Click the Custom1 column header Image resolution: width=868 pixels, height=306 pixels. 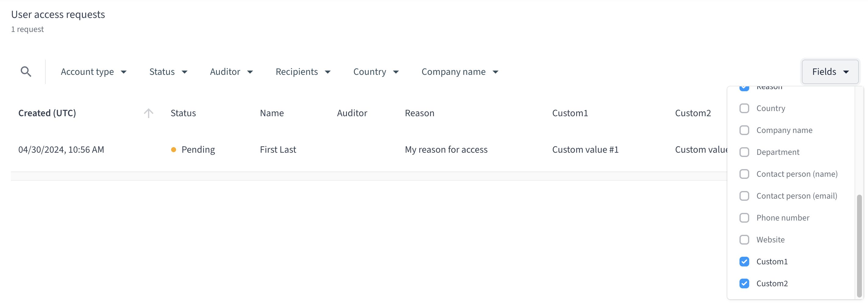pyautogui.click(x=570, y=113)
